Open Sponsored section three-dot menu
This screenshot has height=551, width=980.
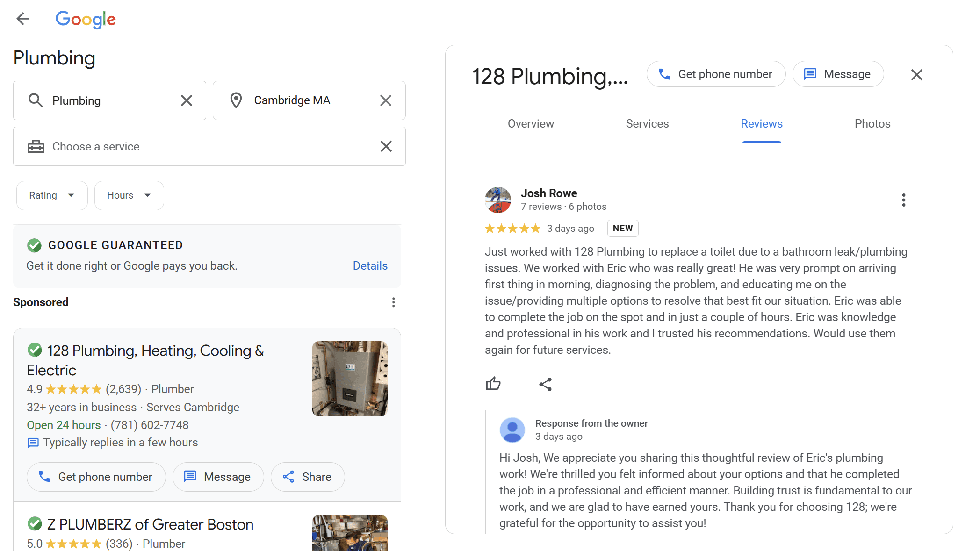point(394,302)
